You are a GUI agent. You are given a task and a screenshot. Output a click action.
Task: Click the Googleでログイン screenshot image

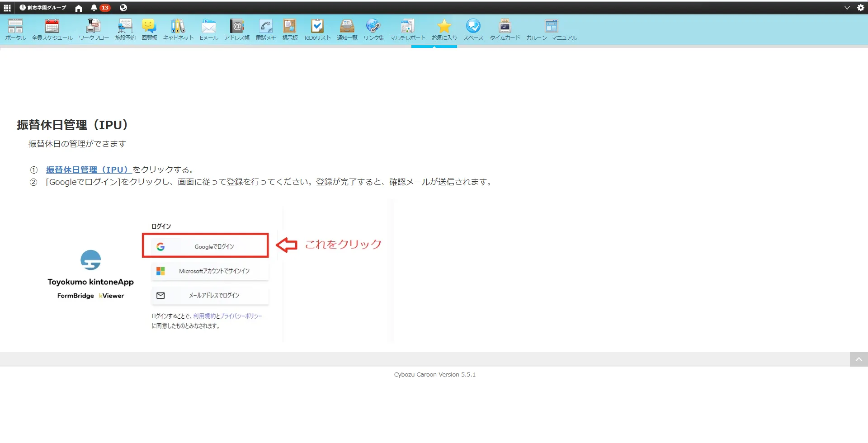click(205, 245)
